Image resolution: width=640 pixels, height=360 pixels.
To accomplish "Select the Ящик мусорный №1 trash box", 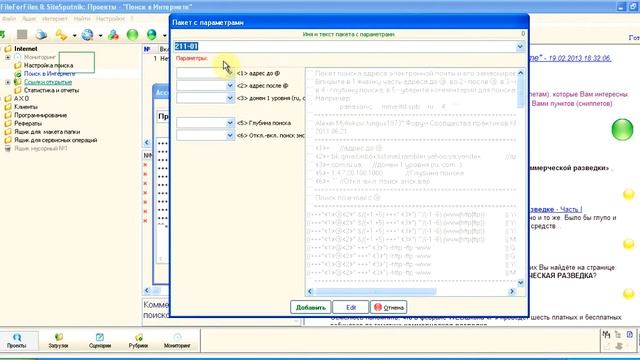I will click(x=40, y=148).
